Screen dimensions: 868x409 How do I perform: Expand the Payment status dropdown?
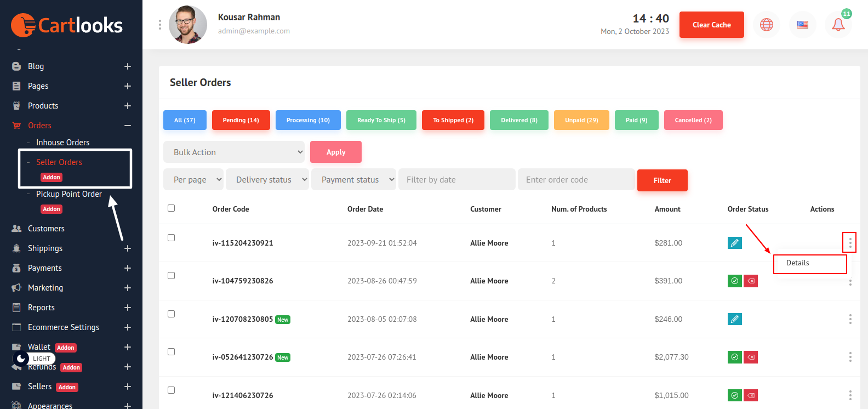[x=353, y=179]
